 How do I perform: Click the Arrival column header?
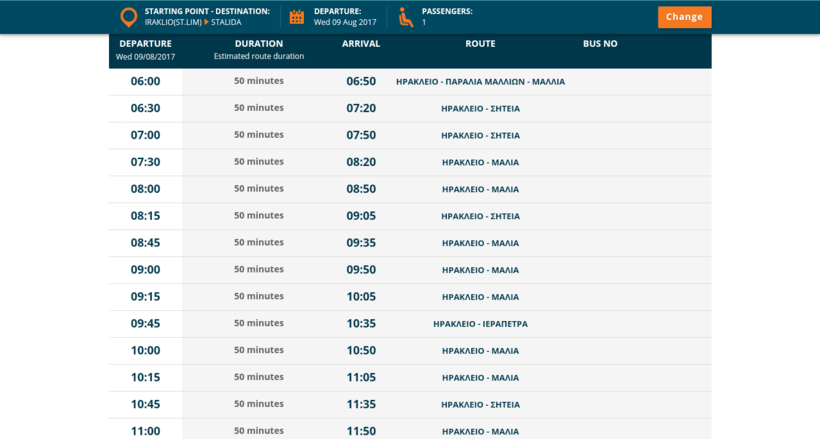pyautogui.click(x=361, y=44)
